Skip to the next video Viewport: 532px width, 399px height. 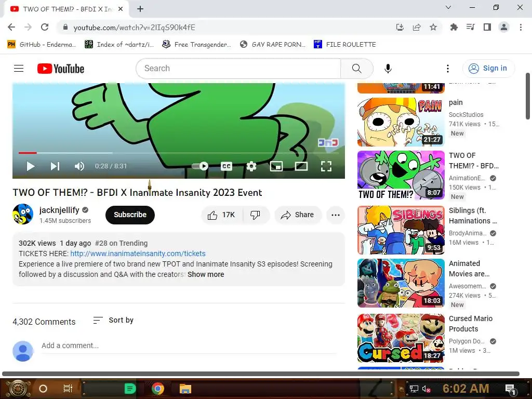click(55, 166)
